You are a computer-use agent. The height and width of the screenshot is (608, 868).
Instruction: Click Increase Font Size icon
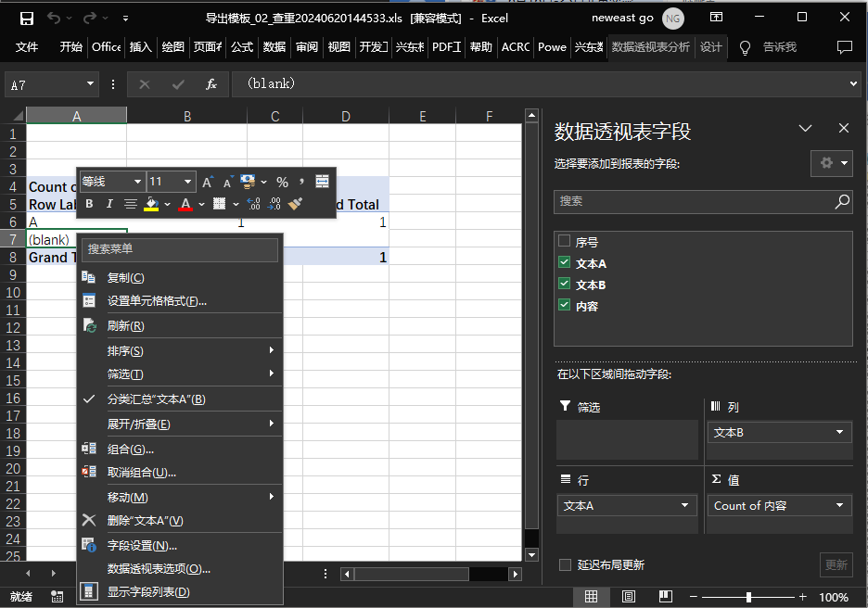(x=208, y=182)
